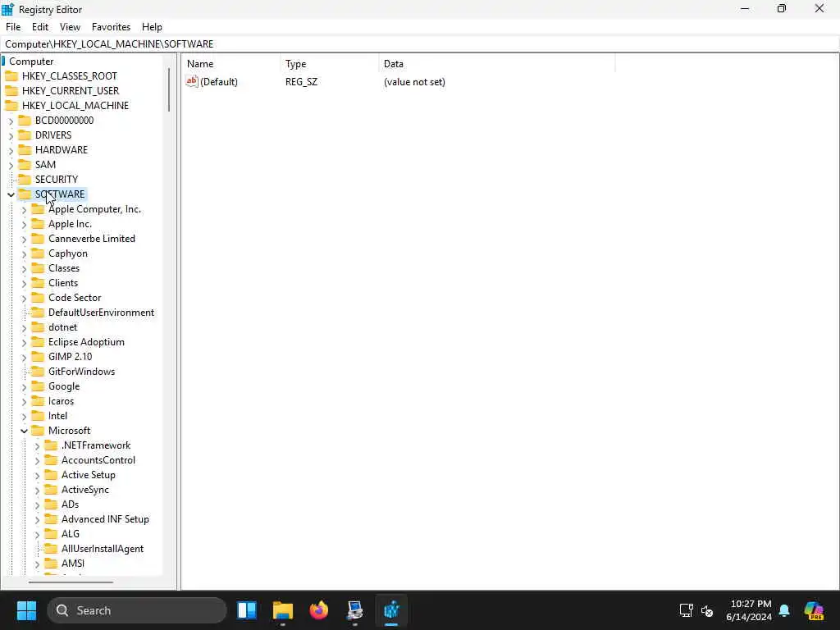The width and height of the screenshot is (840, 630).
Task: Select the HKEY_LOCAL_MACHINE folder icon
Action: (x=11, y=106)
